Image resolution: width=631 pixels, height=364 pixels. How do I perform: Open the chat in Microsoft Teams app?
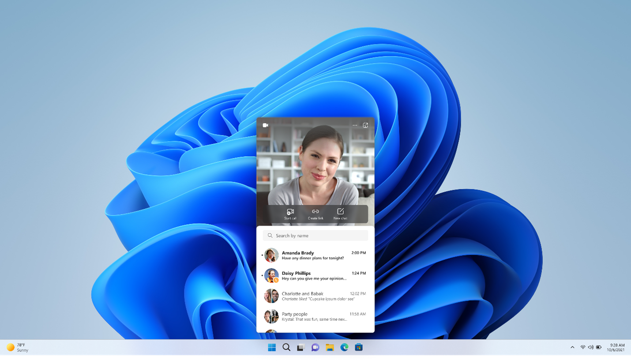(x=365, y=125)
